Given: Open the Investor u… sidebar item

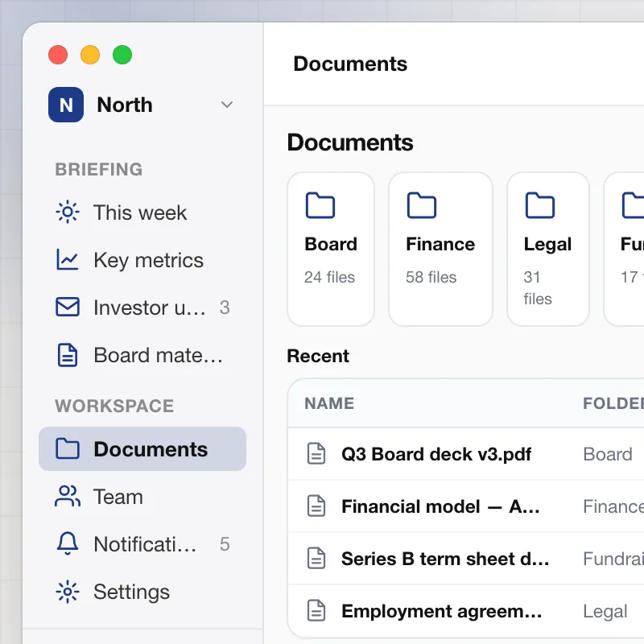Looking at the screenshot, I should pyautogui.click(x=142, y=308).
